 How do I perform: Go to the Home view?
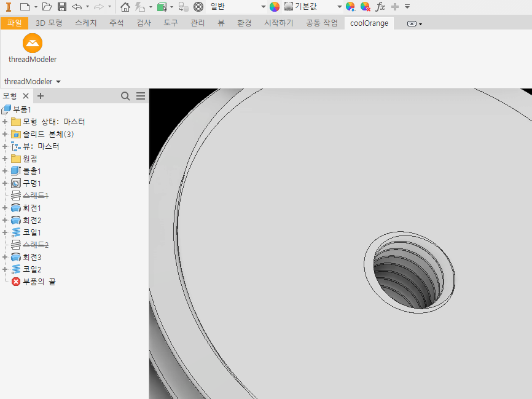pos(125,6)
